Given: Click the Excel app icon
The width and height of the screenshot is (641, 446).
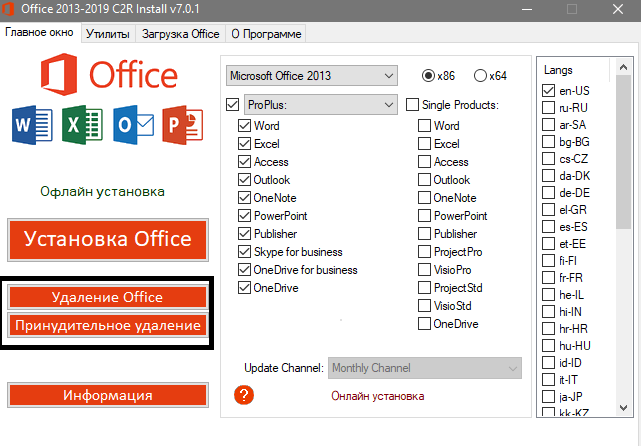Looking at the screenshot, I should (82, 125).
